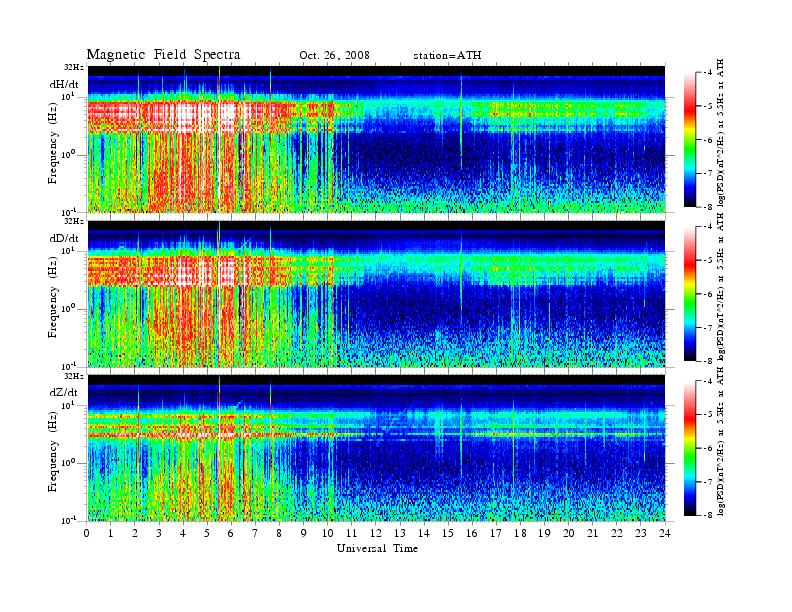Click hour tick label "5" on time axis
Image resolution: width=792 pixels, height=612 pixels.
(x=207, y=534)
